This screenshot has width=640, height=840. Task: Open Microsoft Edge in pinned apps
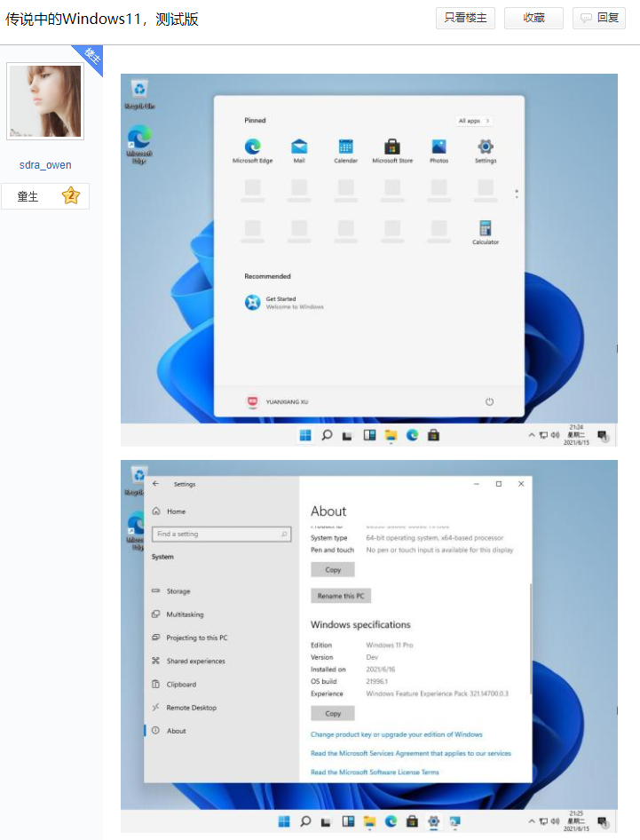coord(252,151)
